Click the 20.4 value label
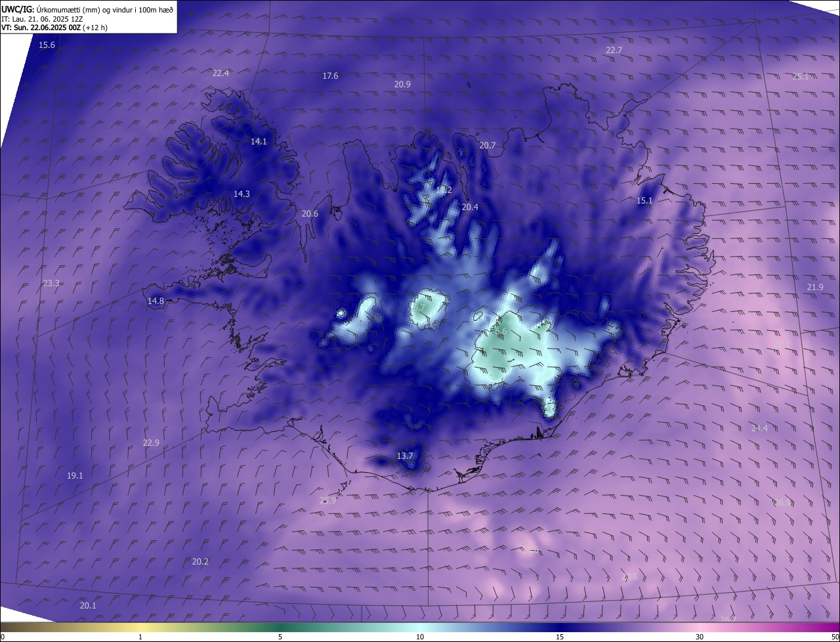Viewport: 840px width, 642px height. point(470,207)
